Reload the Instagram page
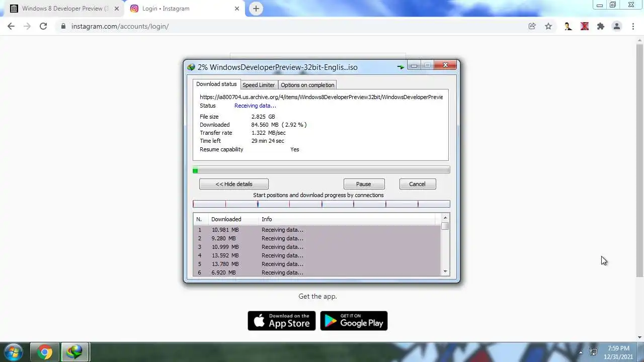Screen dimensions: 644x362 click(43, 26)
